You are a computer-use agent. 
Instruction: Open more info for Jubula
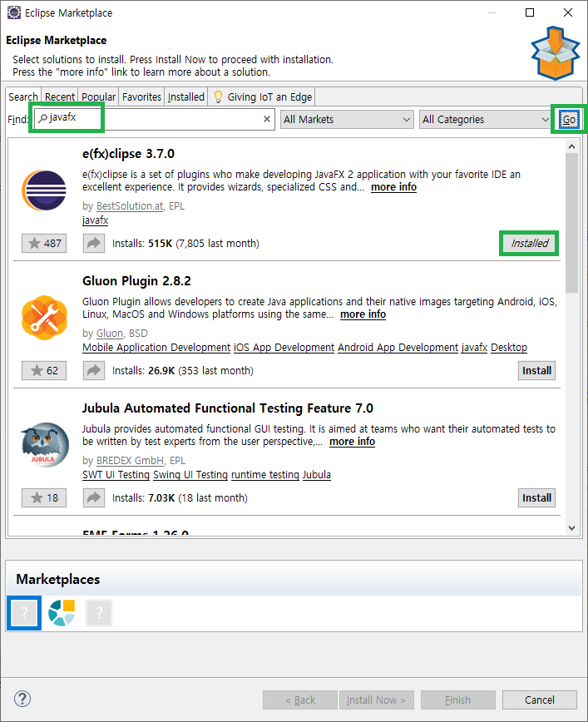pyautogui.click(x=353, y=441)
